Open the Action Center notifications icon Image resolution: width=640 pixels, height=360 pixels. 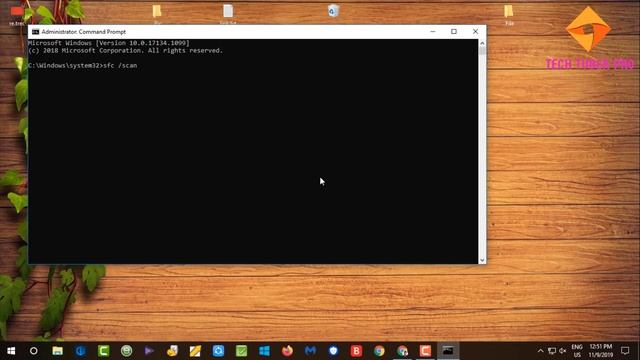click(625, 351)
